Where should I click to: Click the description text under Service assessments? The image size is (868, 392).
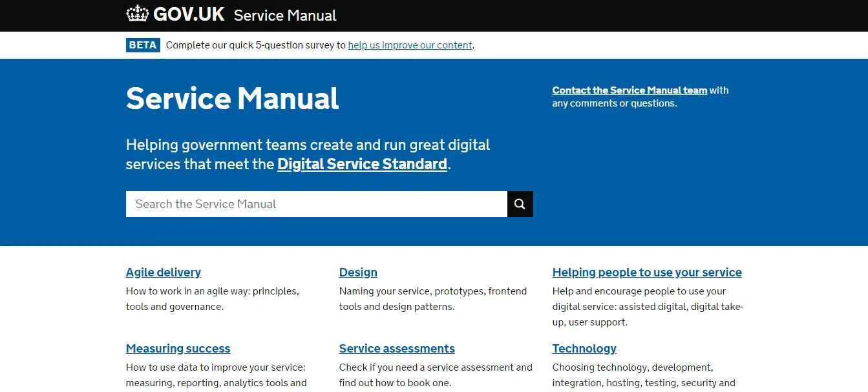coord(435,375)
